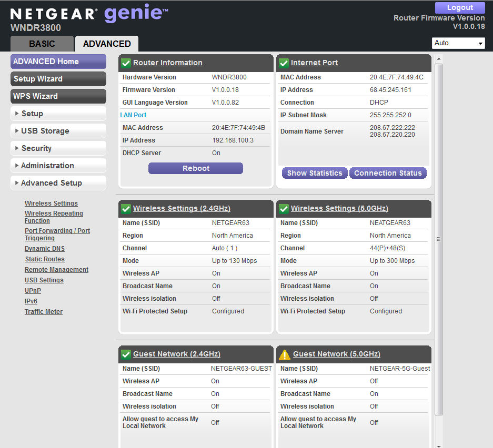Open ADVANCED Home in sidebar
The image size is (493, 448).
58,62
